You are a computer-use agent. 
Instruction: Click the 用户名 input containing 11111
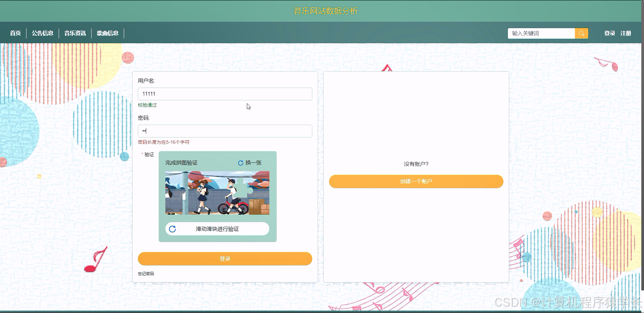pos(225,94)
